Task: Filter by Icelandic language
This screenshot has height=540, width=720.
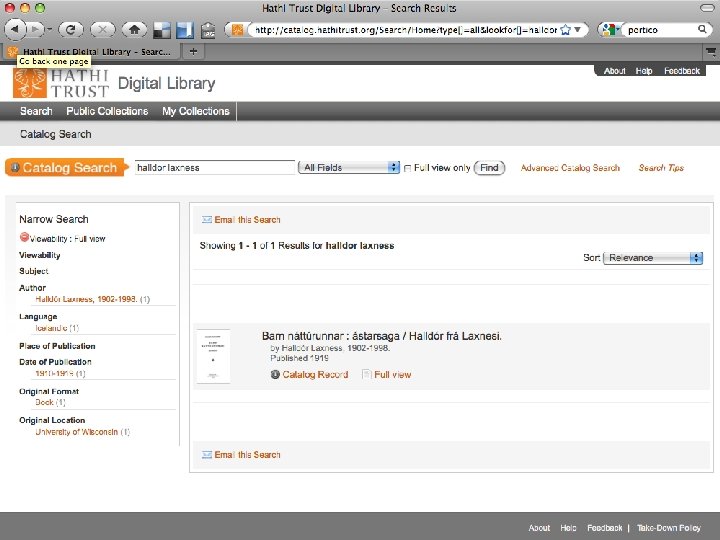Action: click(x=51, y=328)
